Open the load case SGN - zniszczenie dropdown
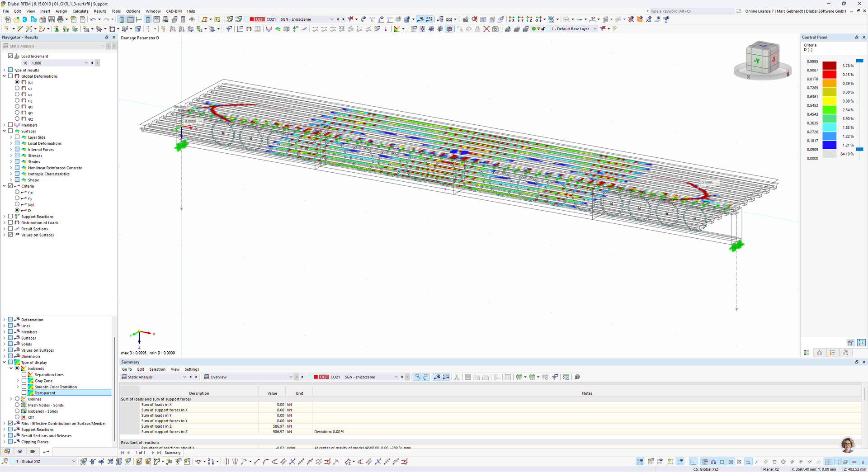Screen dimensions: 868x472 [x=307, y=19]
